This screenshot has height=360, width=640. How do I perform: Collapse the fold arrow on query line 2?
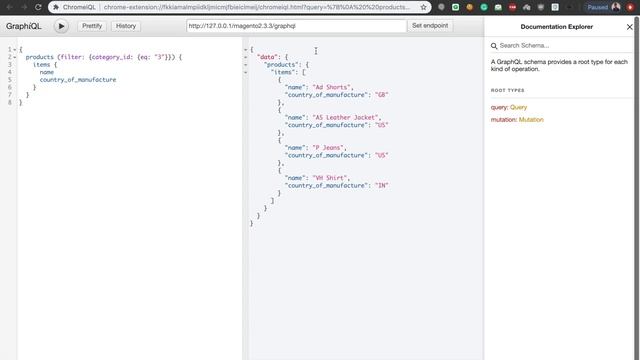[15, 57]
